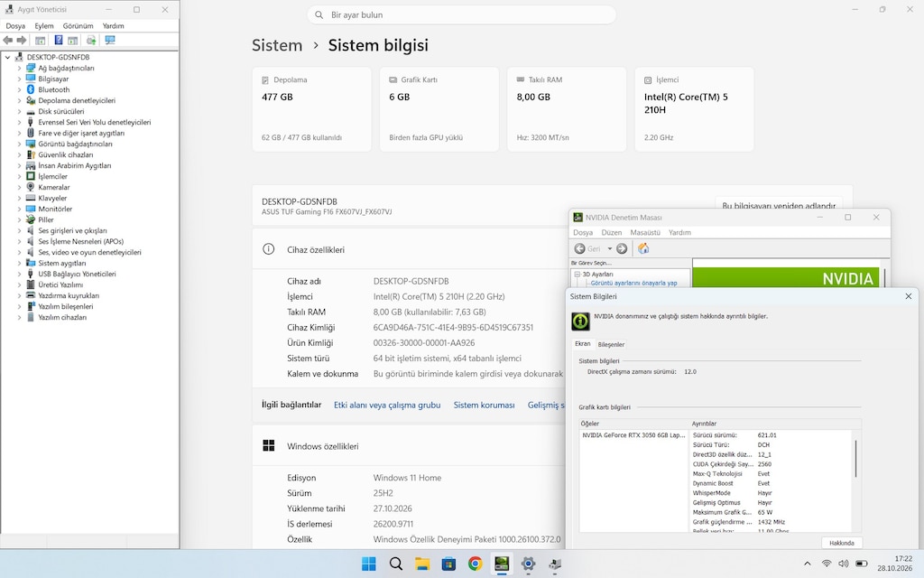The height and width of the screenshot is (578, 924).
Task: Expand Bluetooth node in Device Manager
Action: click(20, 89)
